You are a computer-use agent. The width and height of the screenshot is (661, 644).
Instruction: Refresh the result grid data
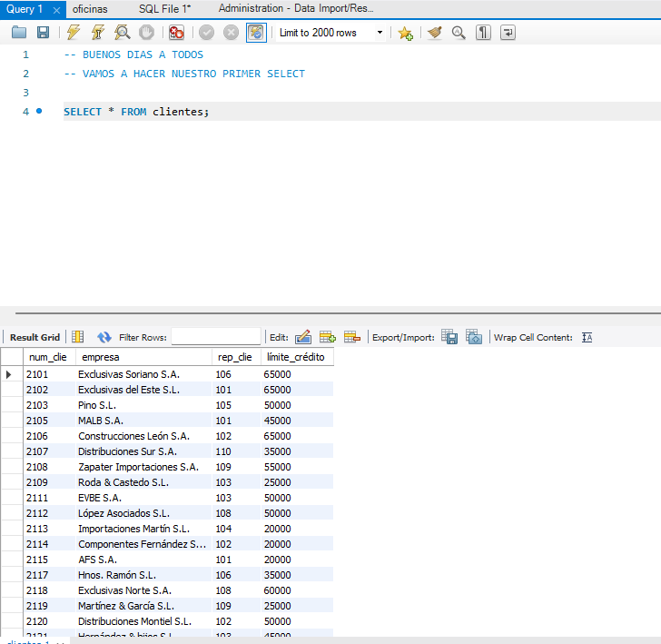104,337
